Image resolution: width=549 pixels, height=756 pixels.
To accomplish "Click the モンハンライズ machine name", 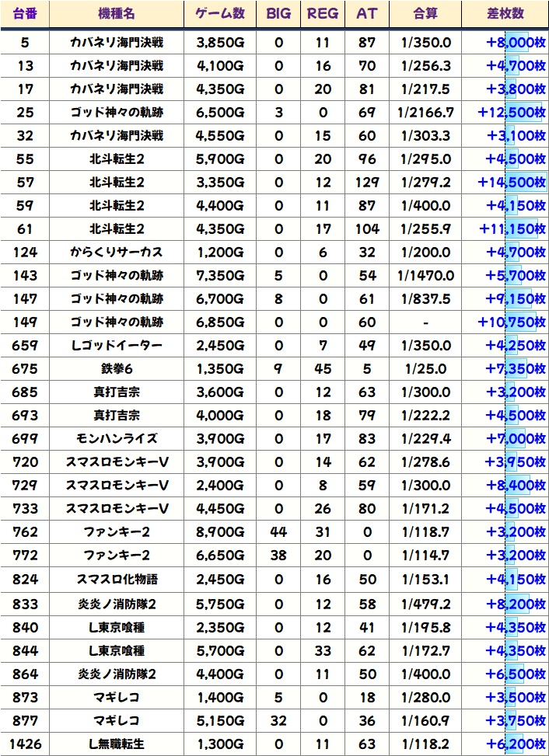I will coord(117,439).
